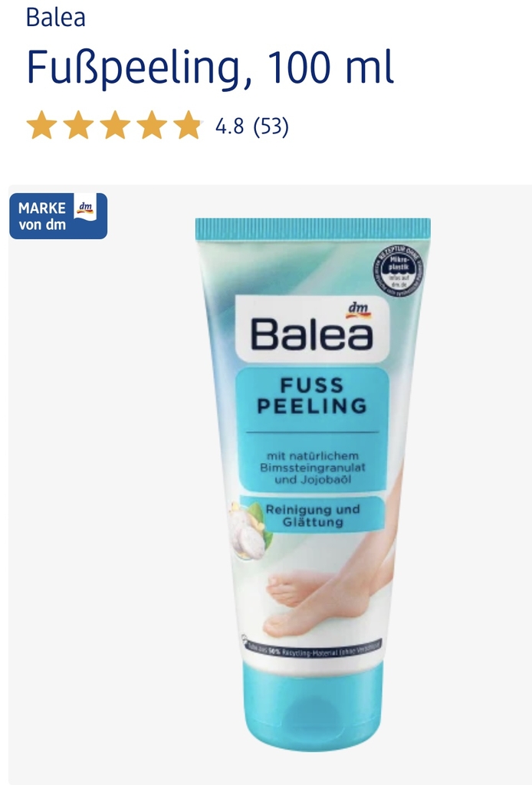Open the 4.8 rating score

[x=229, y=126]
